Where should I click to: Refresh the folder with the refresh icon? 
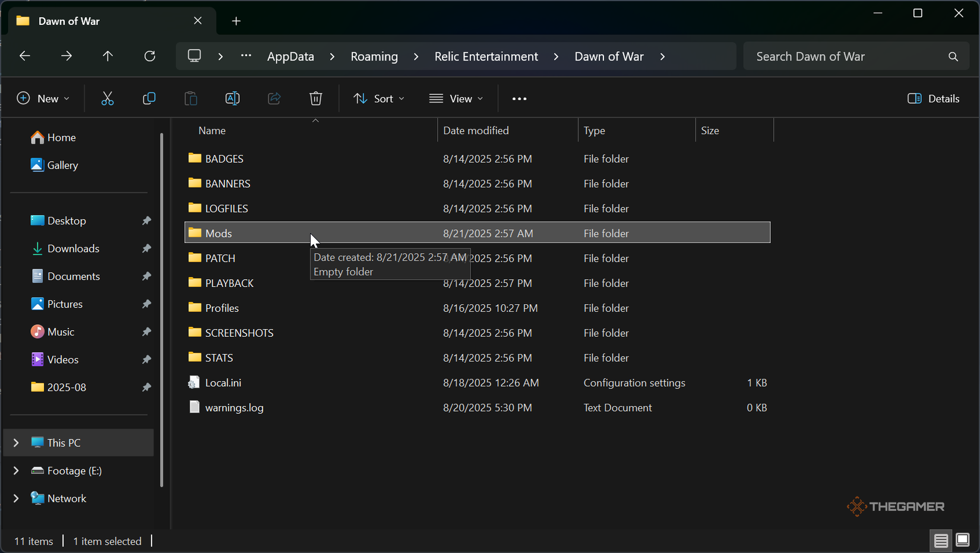[150, 56]
